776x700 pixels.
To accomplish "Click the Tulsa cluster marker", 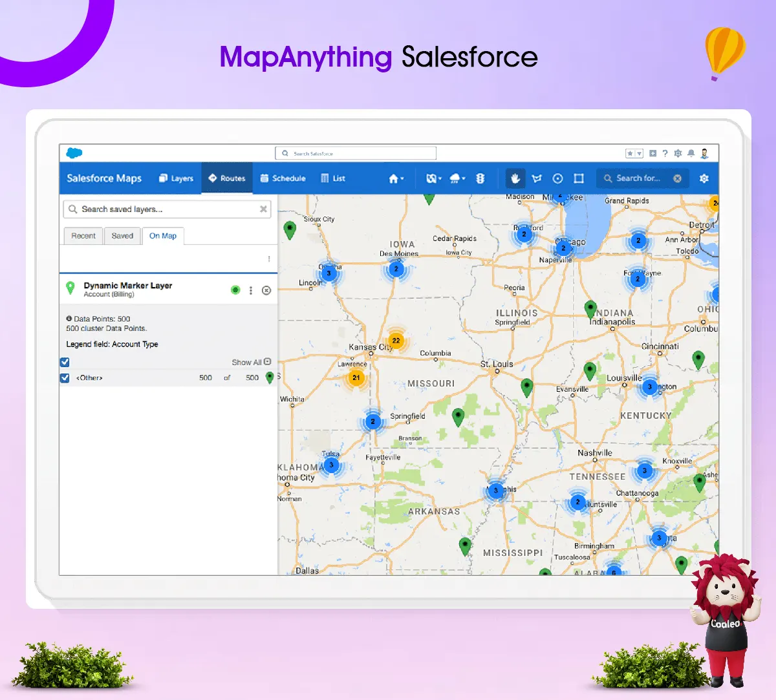I will point(331,464).
